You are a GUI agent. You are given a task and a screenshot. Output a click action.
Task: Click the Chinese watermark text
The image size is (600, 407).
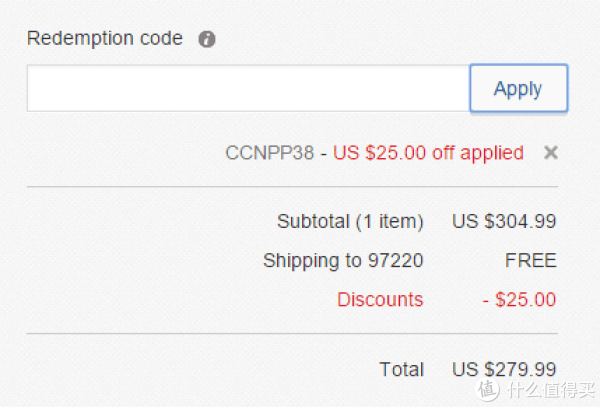point(551,390)
